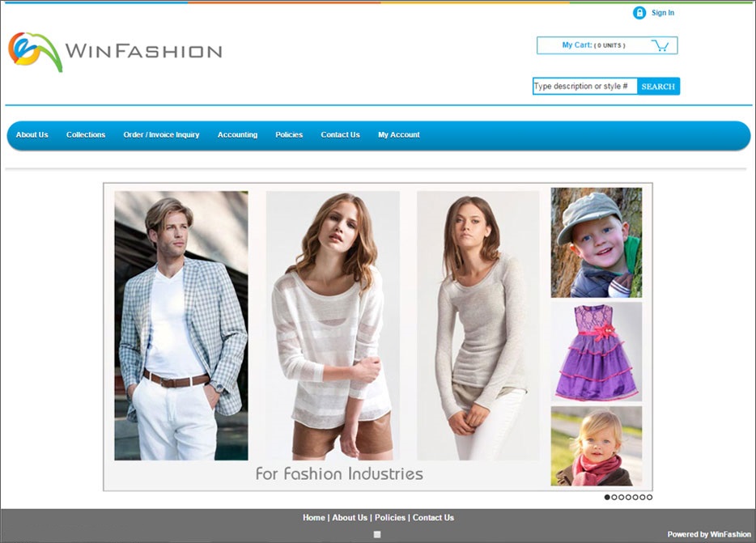
Task: Select the seventh slideshow dot
Action: point(649,497)
